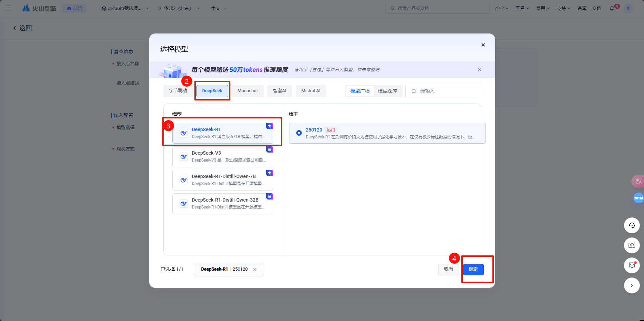The height and width of the screenshot is (321, 644).
Task: Select the DeepSeek vendor tab
Action: coord(212,91)
